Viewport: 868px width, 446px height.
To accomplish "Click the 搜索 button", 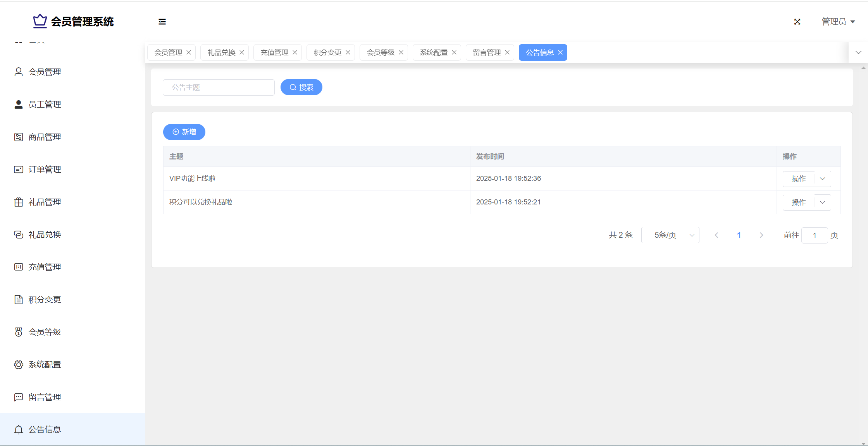I will 301,87.
